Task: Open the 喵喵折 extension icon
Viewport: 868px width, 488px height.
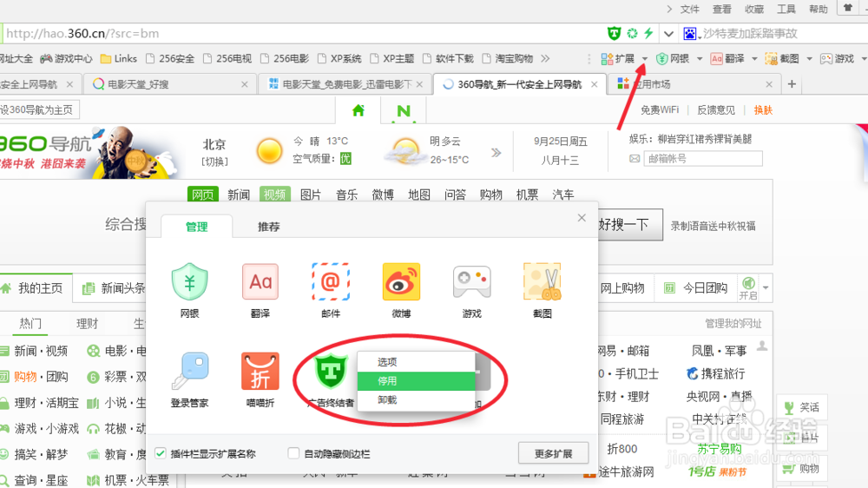Action: pyautogui.click(x=260, y=371)
